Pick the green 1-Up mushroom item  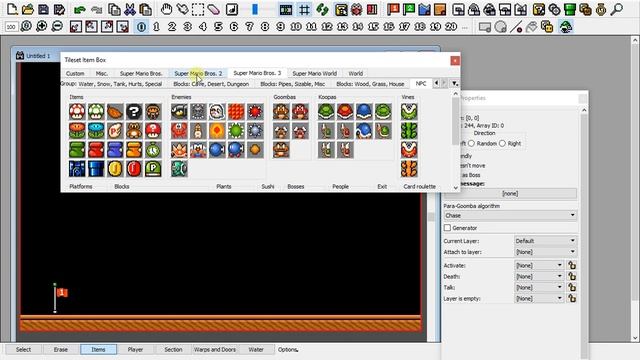[96, 111]
